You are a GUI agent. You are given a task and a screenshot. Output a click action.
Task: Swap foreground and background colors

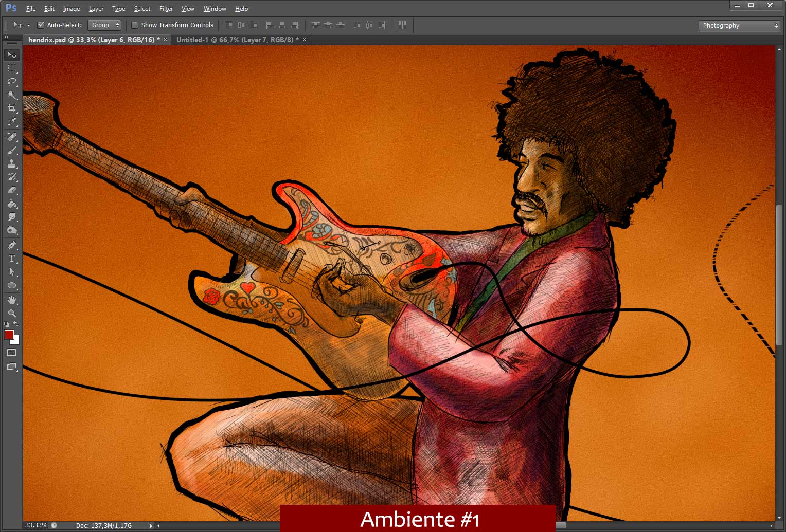pos(16,324)
